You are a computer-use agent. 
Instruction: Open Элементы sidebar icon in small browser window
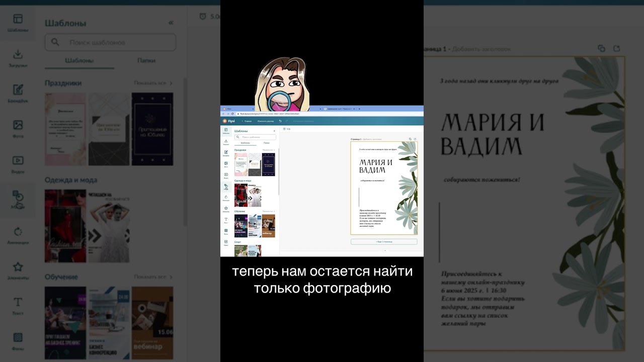(226, 209)
